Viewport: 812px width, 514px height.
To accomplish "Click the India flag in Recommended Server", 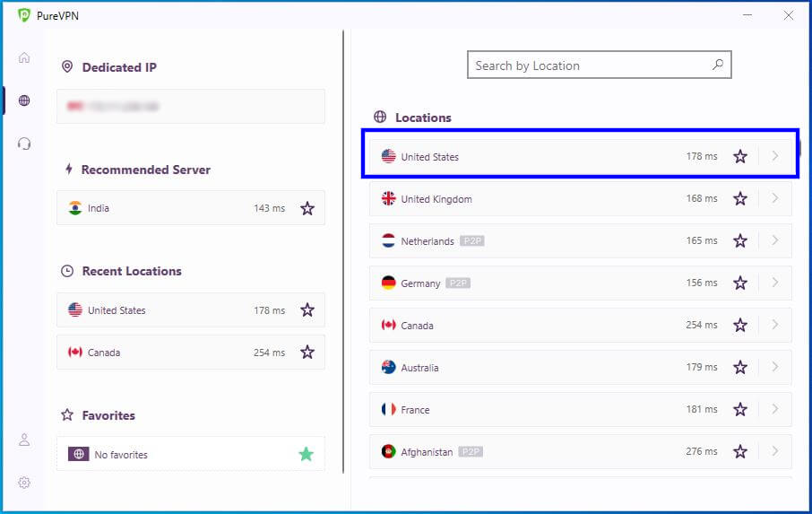I will click(75, 208).
